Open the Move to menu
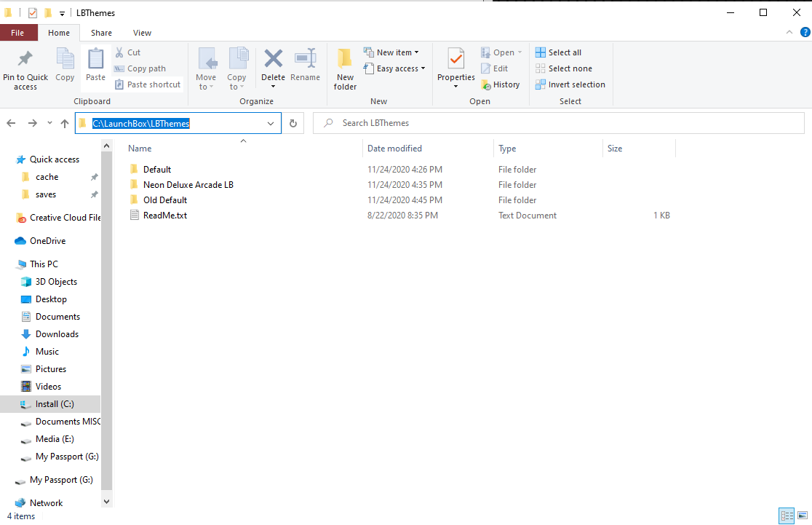This screenshot has width=812, height=525. pos(206,68)
